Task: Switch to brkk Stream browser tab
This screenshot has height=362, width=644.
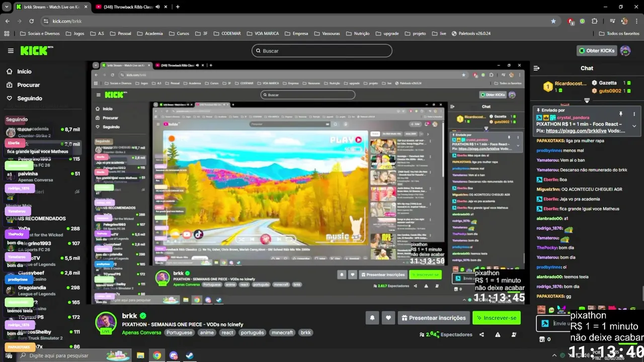Action: click(51, 7)
